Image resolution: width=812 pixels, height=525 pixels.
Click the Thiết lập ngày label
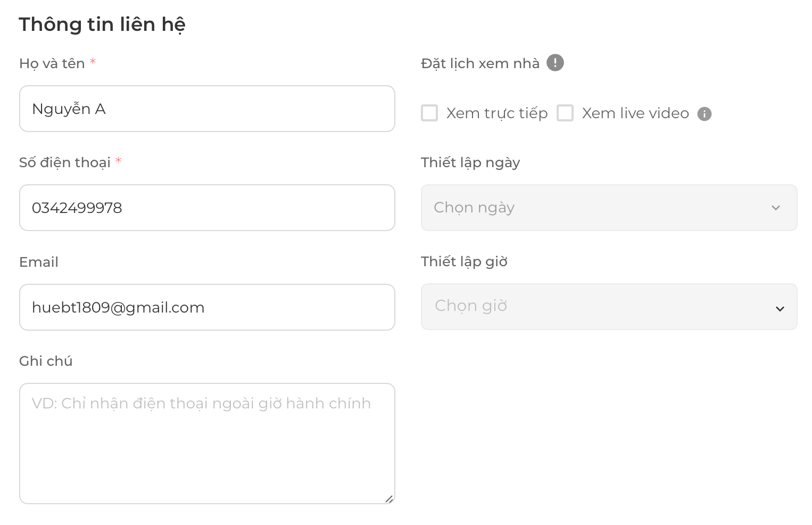(470, 163)
